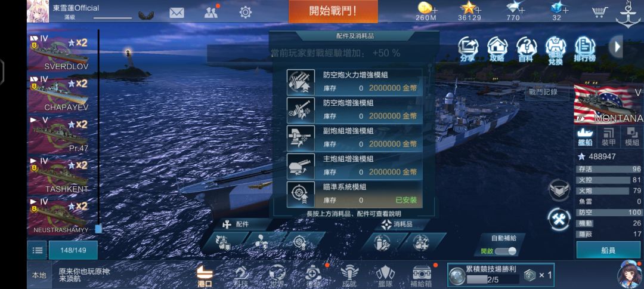Expand the 本地 chat channel selector

[x=39, y=275]
